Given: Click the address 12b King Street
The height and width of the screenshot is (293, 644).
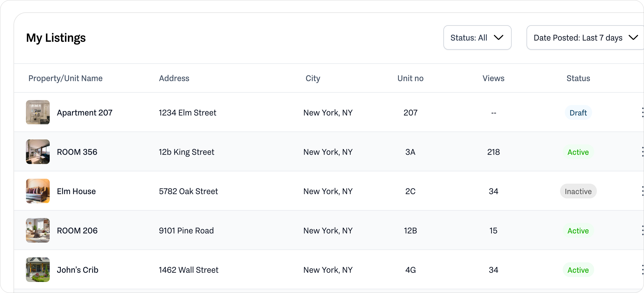Looking at the screenshot, I should 186,152.
